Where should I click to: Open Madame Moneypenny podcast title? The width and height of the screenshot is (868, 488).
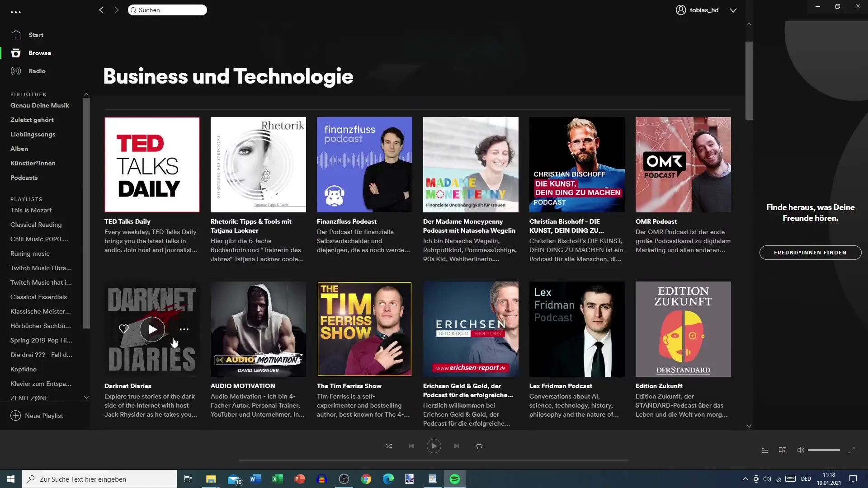click(469, 226)
